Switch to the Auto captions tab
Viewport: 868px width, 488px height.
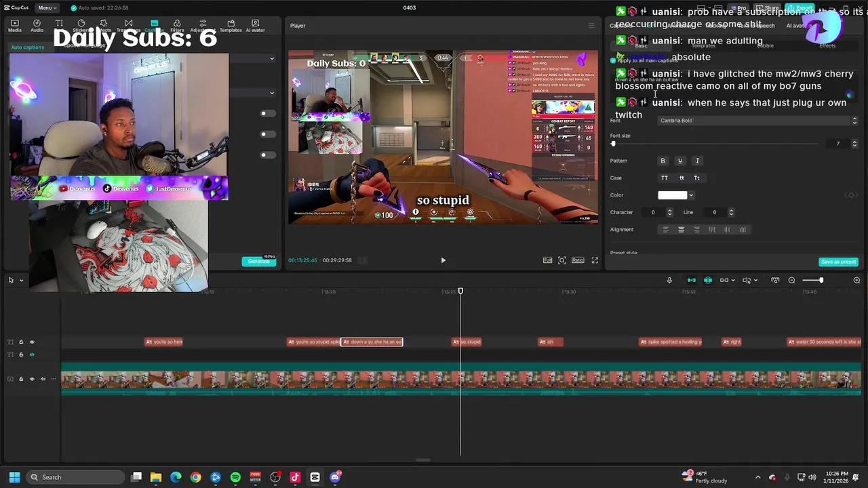(x=28, y=47)
